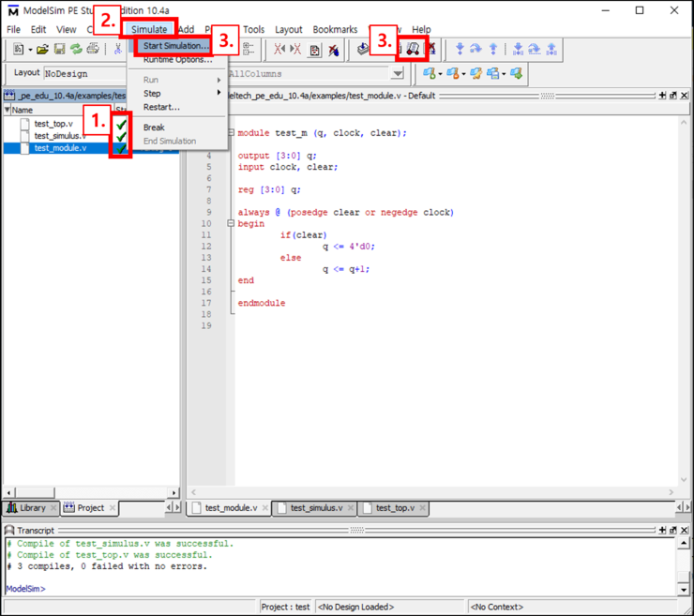Click the first icon in the lower-right toolbar group
This screenshot has width=694, height=616.
click(429, 73)
